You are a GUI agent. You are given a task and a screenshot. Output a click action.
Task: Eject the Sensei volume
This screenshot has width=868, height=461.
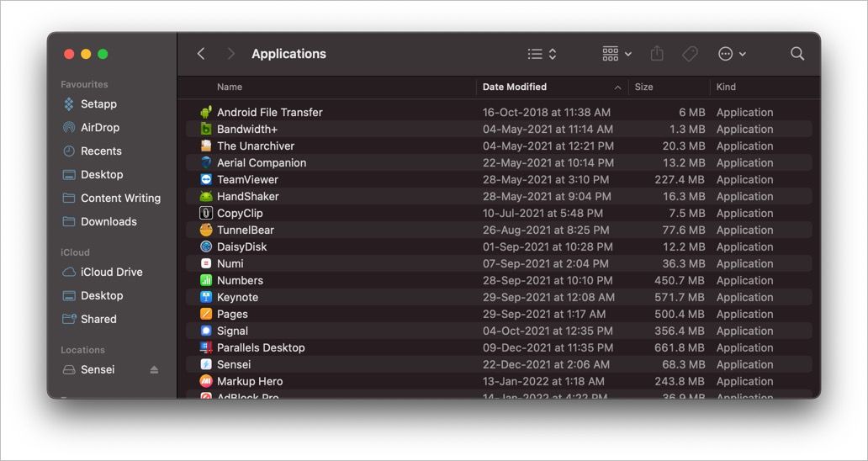coord(154,369)
